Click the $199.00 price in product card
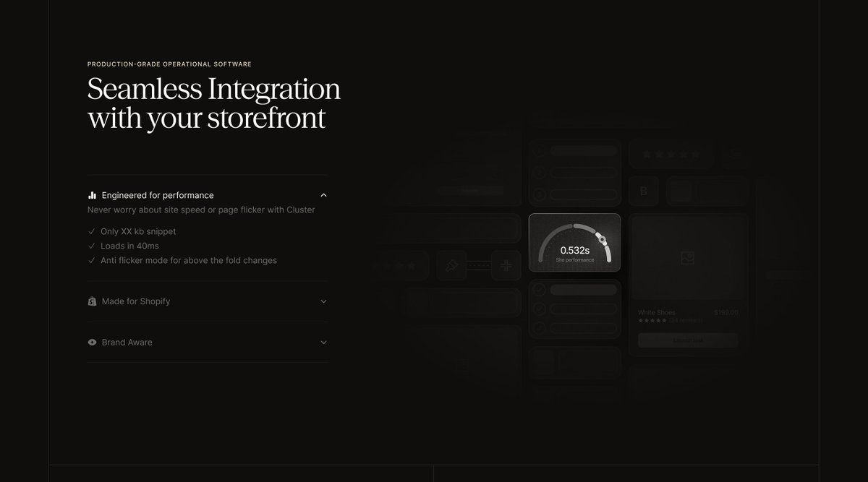Image resolution: width=868 pixels, height=482 pixels. click(726, 312)
